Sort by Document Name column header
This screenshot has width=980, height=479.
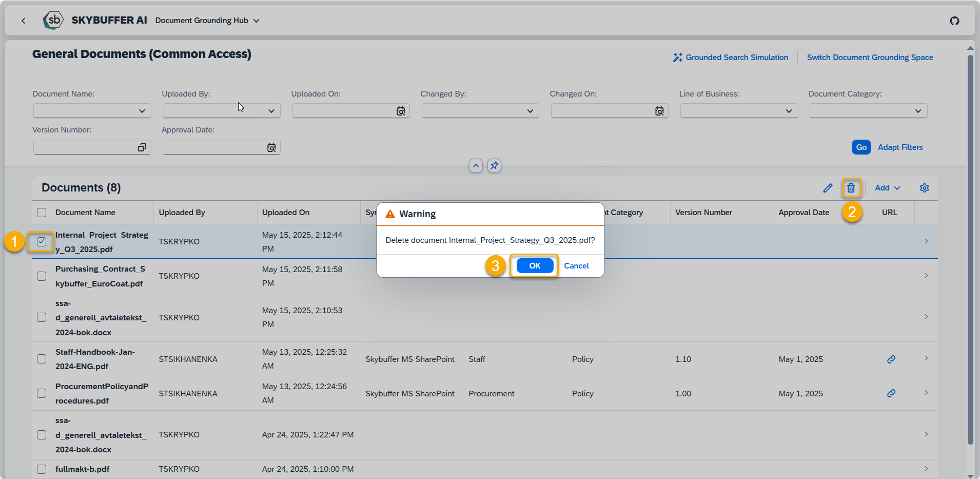[x=85, y=213]
